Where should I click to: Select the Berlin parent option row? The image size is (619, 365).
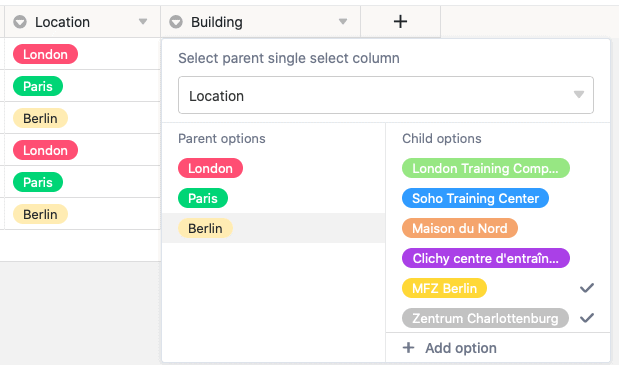click(274, 228)
